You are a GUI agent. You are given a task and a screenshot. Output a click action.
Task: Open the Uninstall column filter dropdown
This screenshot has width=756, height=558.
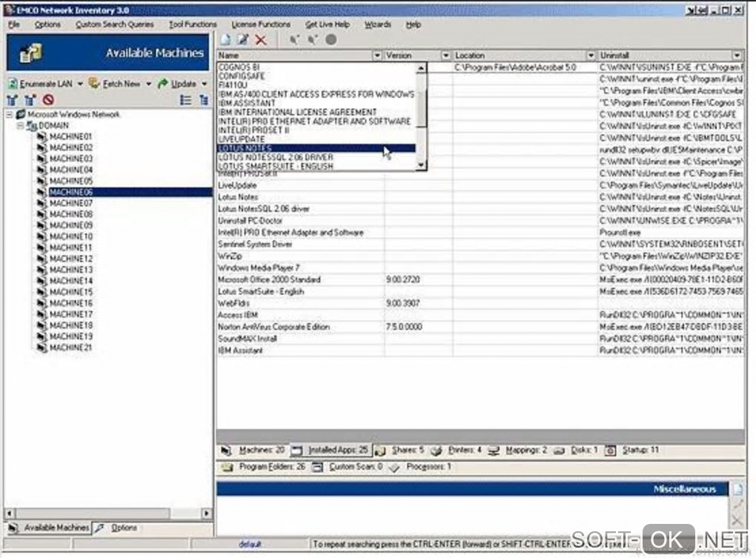pos(737,56)
